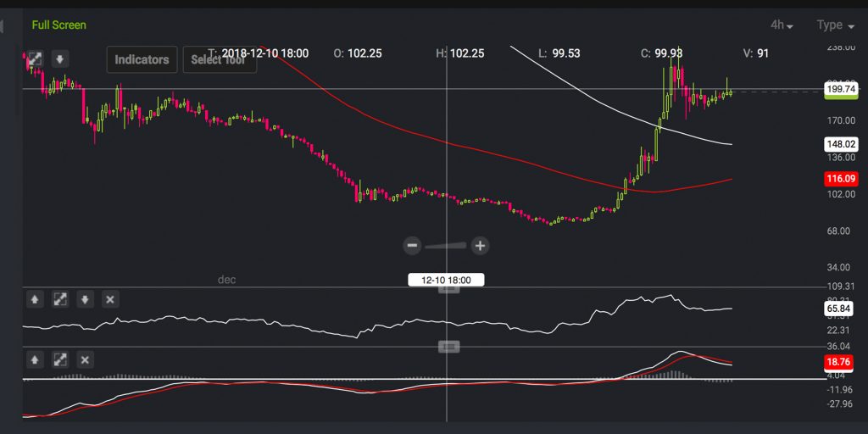868x434 pixels.
Task: Zoom out the chart with minus button
Action: click(x=412, y=246)
